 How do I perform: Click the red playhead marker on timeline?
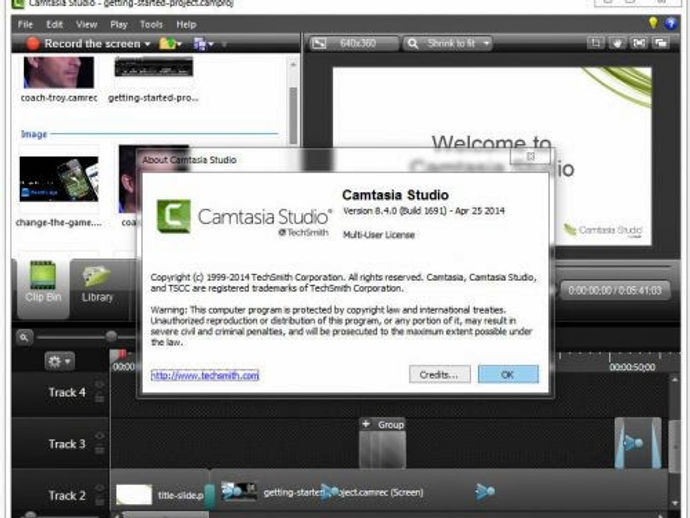coord(121,353)
